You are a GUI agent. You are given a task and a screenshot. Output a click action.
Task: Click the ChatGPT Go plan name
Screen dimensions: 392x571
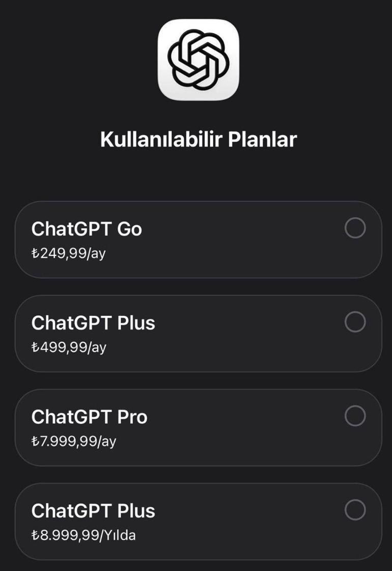tap(87, 229)
